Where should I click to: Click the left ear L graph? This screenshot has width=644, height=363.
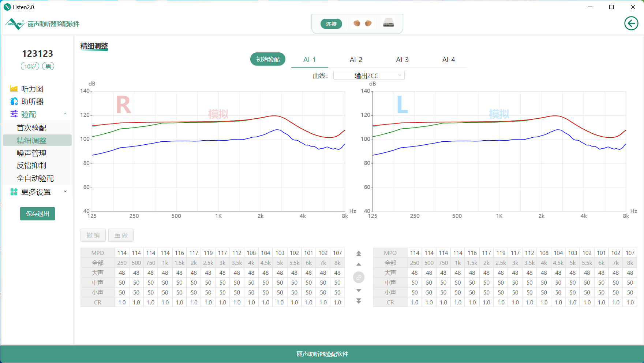(499, 151)
